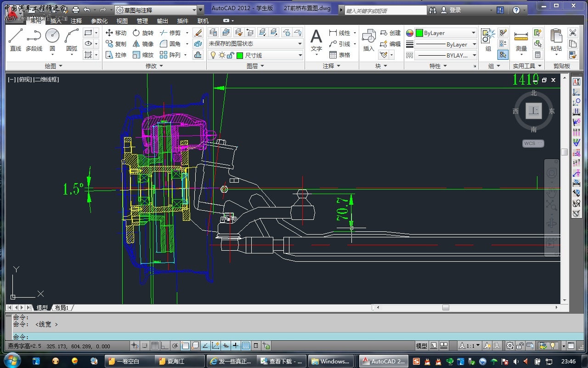588x368 pixels.
Task: Click the horizontal scrollbar thumb
Action: click(445, 307)
